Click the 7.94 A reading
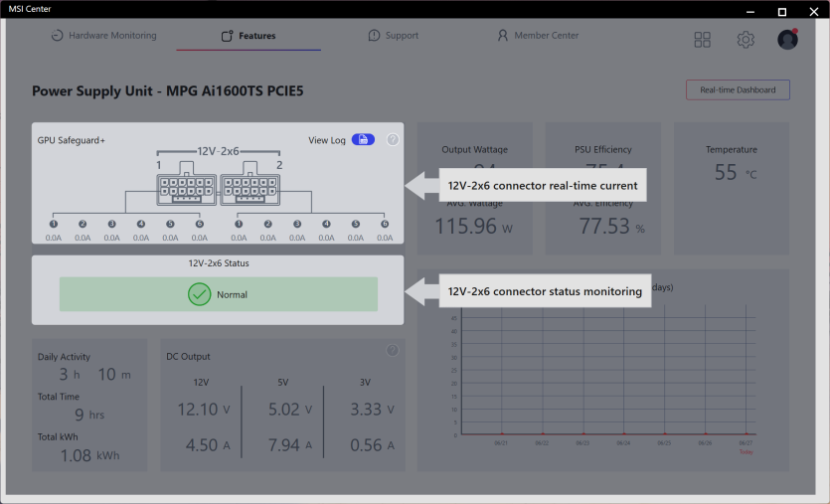The height and width of the screenshot is (504, 830). pos(289,445)
